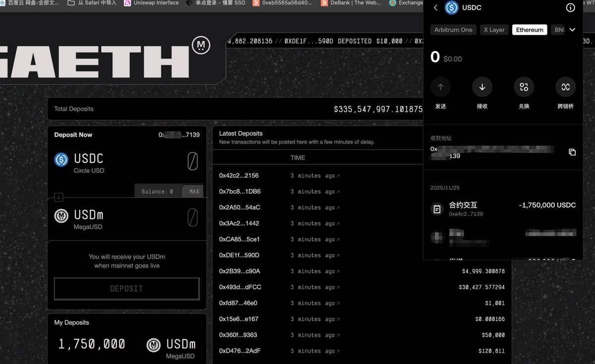Open the 0x42c2...2156 deposit transaction link
595x364 pixels.
tap(239, 176)
